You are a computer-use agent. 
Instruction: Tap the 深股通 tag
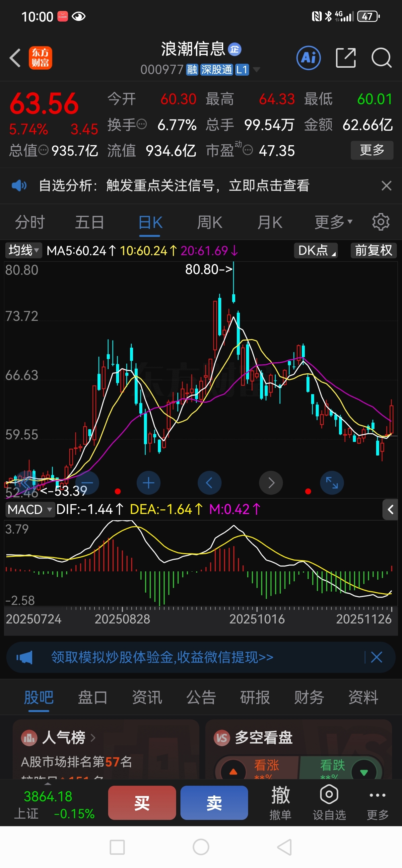(217, 70)
